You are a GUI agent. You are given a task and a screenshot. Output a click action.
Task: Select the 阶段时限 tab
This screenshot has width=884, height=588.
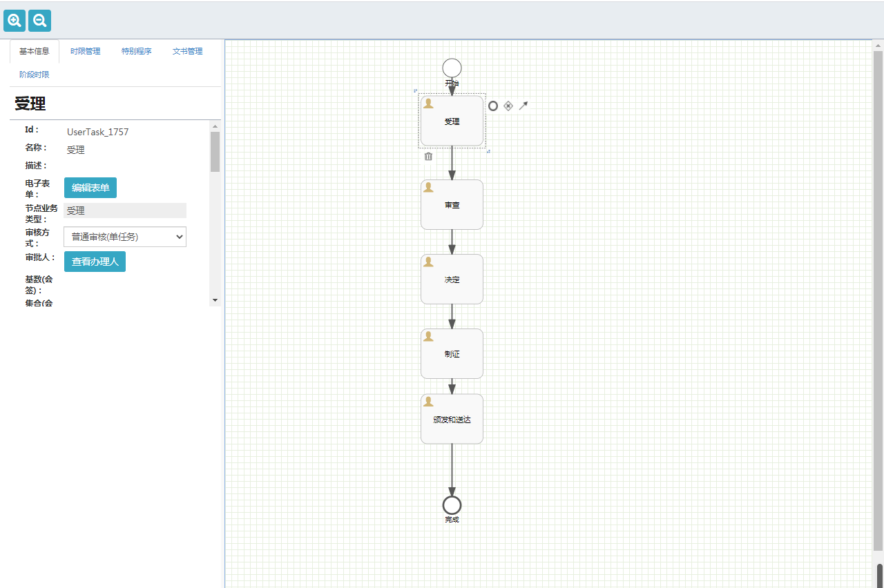(x=35, y=75)
